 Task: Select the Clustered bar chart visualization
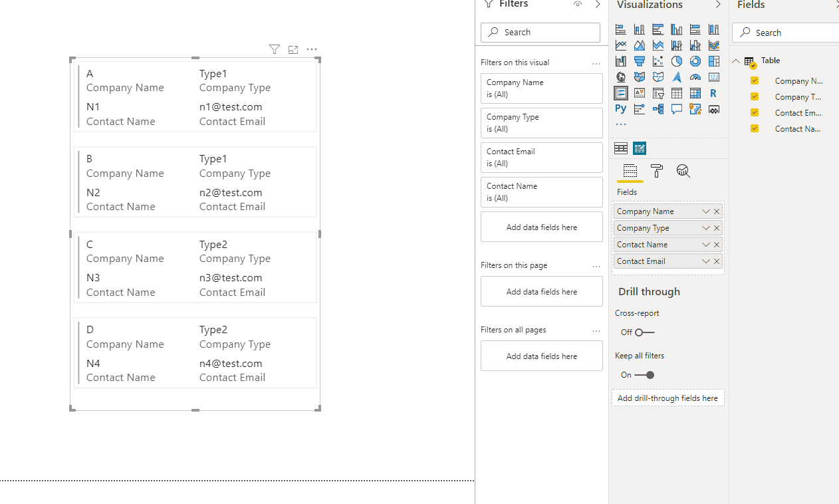point(658,29)
